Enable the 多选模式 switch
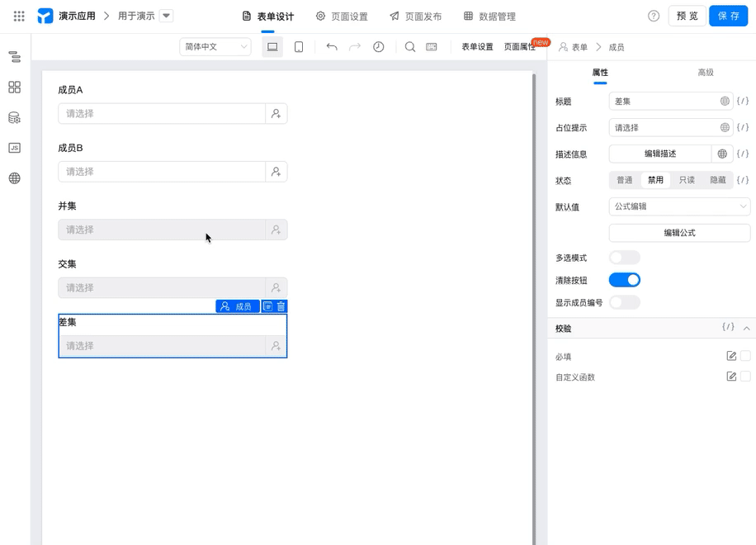 625,258
